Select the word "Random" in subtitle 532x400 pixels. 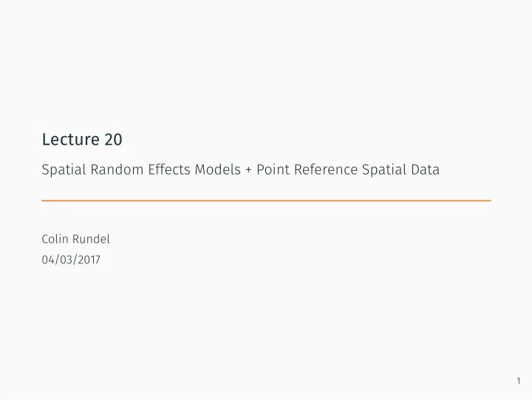click(x=117, y=169)
